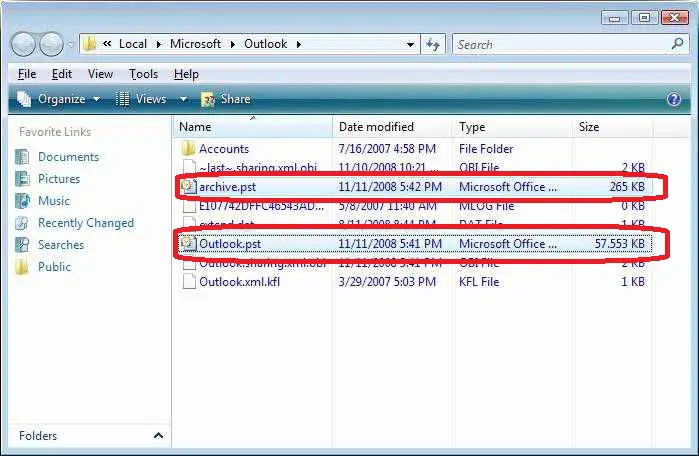Image resolution: width=699 pixels, height=456 pixels.
Task: Open help with the blue question mark icon
Action: pos(674,99)
